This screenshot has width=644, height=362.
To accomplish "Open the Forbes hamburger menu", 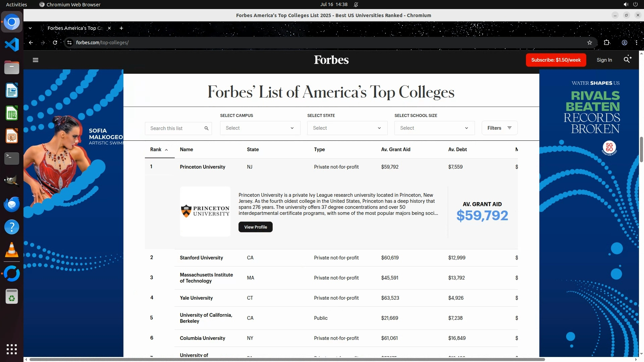I will [36, 60].
